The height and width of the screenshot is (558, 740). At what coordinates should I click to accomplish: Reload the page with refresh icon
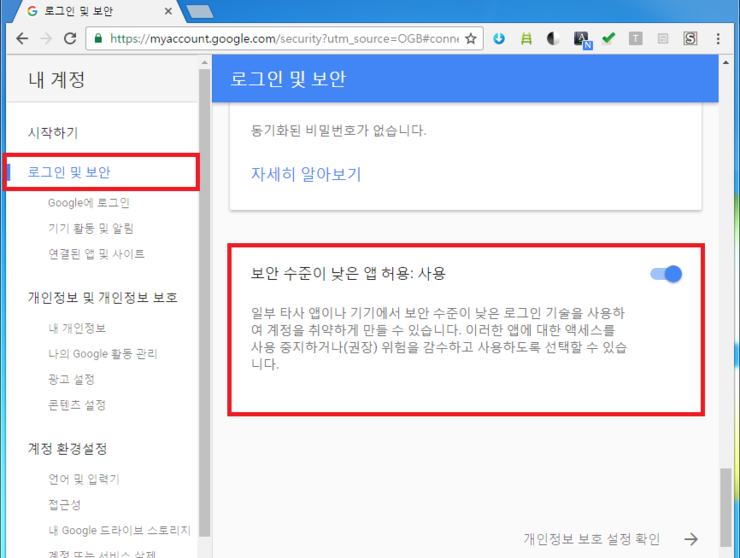(70, 39)
